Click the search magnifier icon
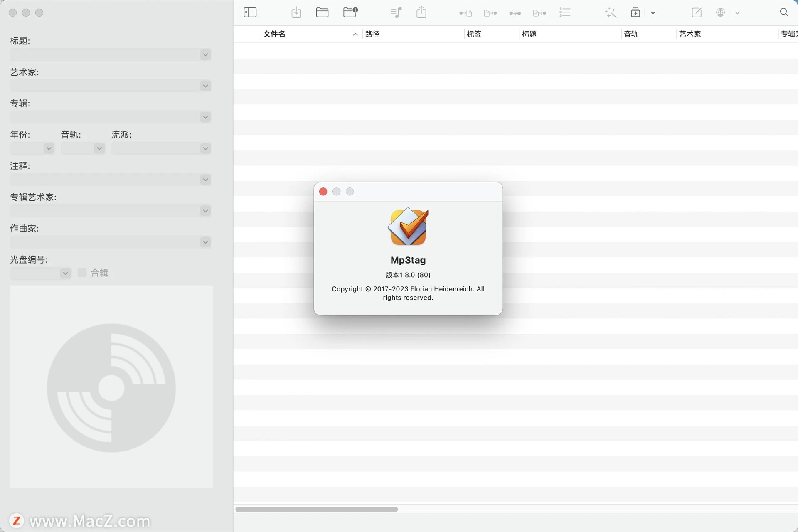 click(x=784, y=12)
